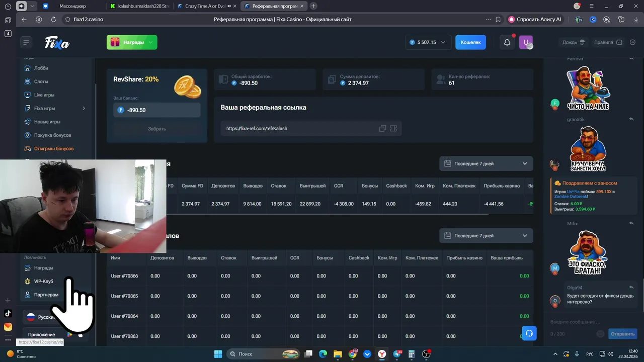Show hidden tray icons chevron
Screen dimensions: 644x362
click(x=555, y=354)
